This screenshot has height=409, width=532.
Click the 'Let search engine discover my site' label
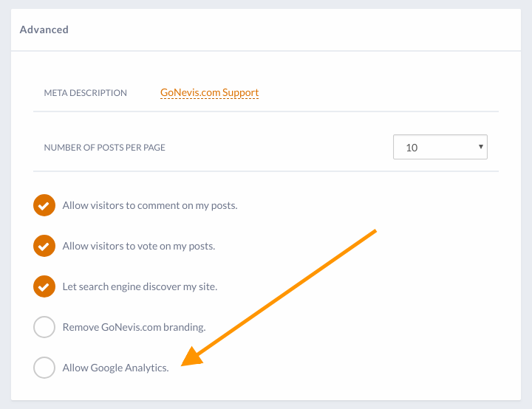coord(140,286)
